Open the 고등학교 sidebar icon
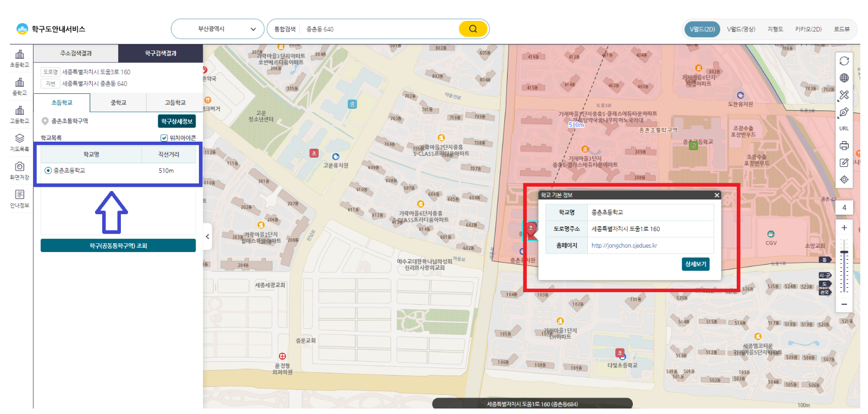The image size is (868, 414). pyautogui.click(x=20, y=114)
